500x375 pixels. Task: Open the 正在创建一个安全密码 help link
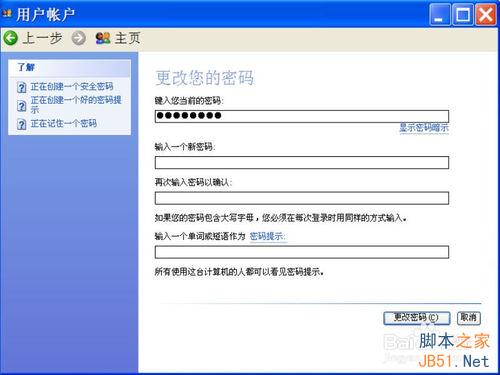pyautogui.click(x=72, y=87)
